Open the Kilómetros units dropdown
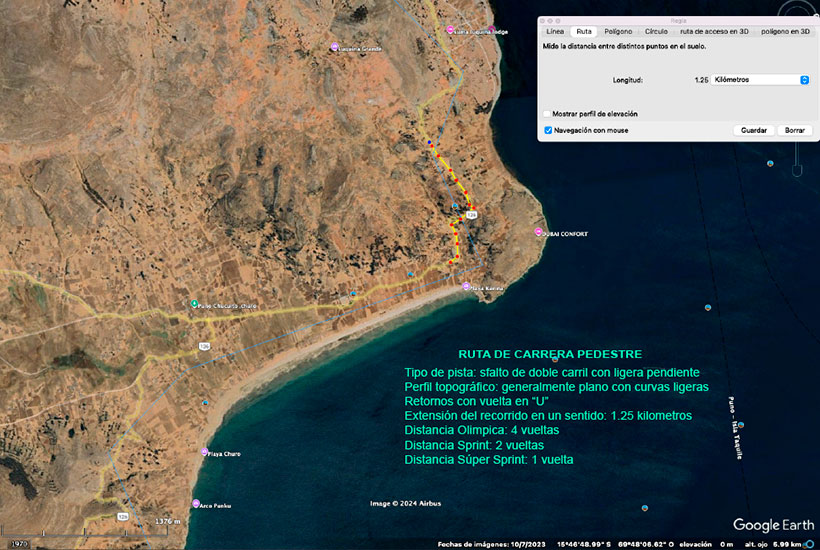This screenshot has width=820, height=550. coord(759,79)
